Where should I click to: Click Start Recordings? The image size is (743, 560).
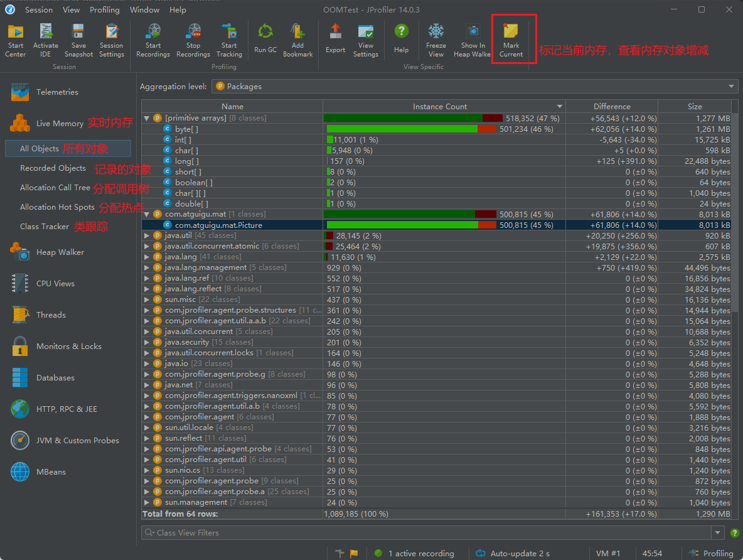pos(153,41)
